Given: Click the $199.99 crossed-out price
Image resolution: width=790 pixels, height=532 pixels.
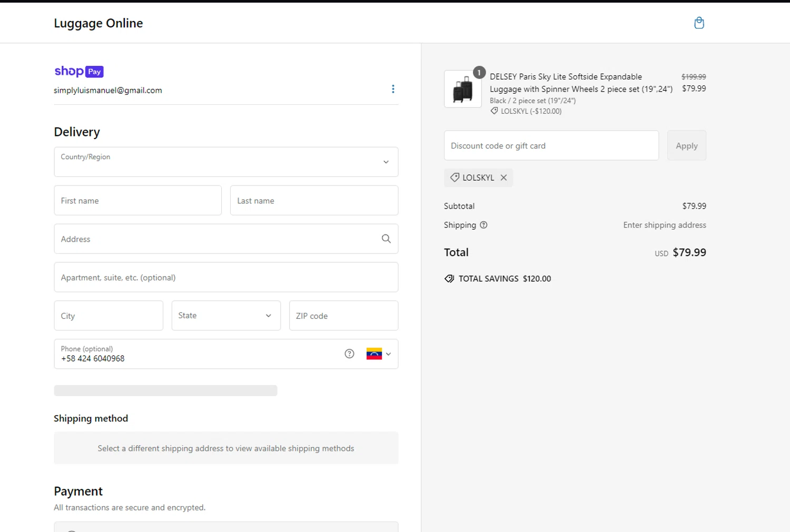Looking at the screenshot, I should [694, 77].
